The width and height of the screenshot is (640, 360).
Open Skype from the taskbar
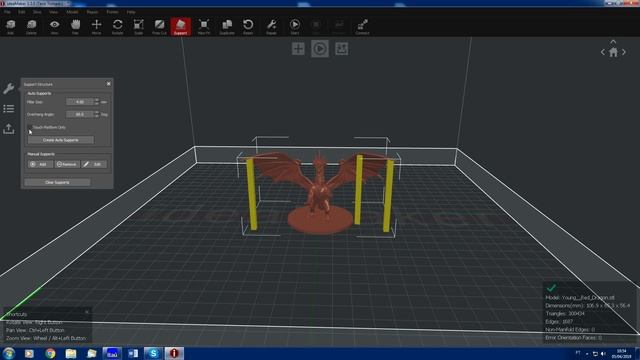coord(153,353)
